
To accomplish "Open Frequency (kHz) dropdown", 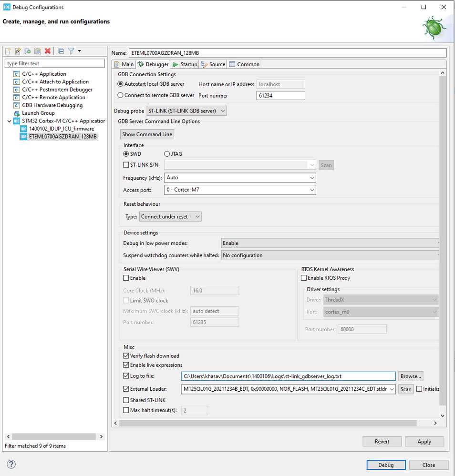I will 240,178.
